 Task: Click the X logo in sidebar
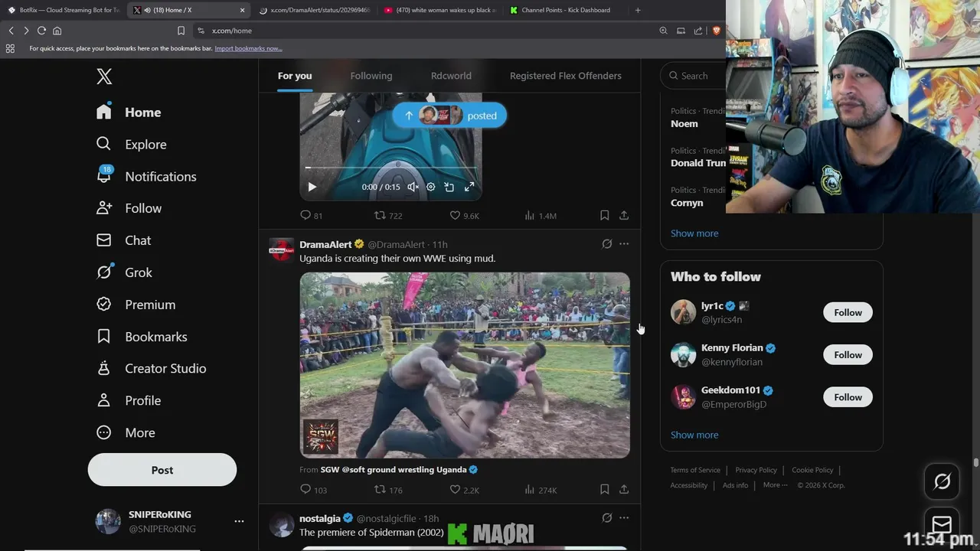click(104, 77)
